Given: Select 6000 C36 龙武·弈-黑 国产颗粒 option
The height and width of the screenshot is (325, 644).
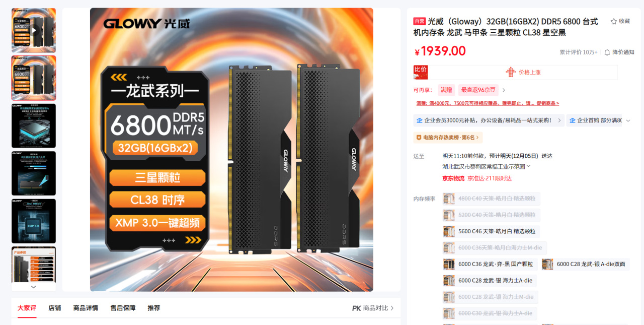Looking at the screenshot, I should tap(490, 264).
